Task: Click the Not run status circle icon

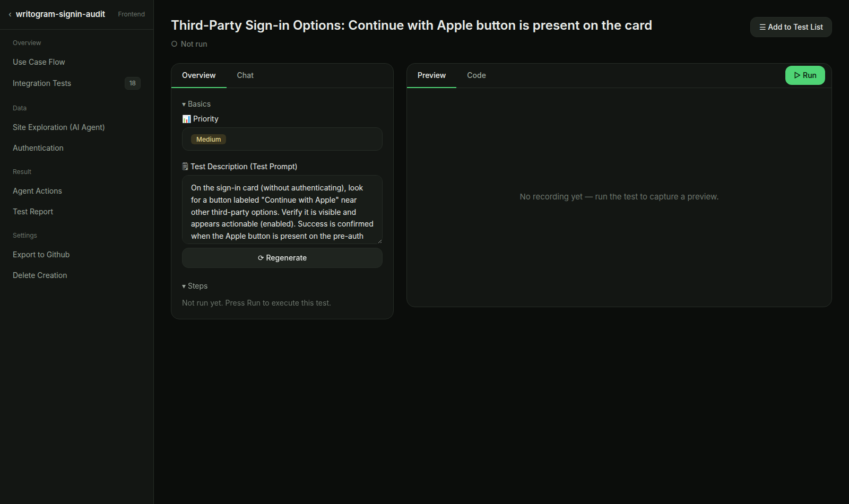Action: click(174, 44)
